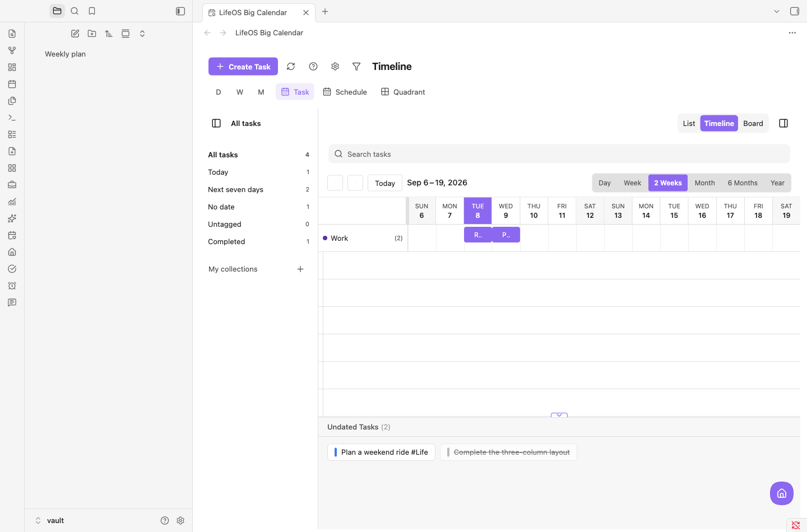Select the WED 9 timeline task bar
This screenshot has height=532, width=807.
[506, 235]
